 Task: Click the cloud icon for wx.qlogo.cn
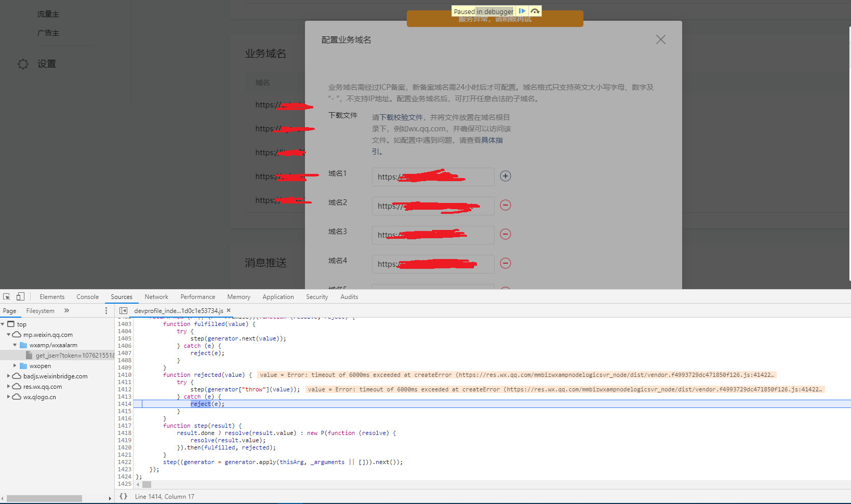click(17, 397)
